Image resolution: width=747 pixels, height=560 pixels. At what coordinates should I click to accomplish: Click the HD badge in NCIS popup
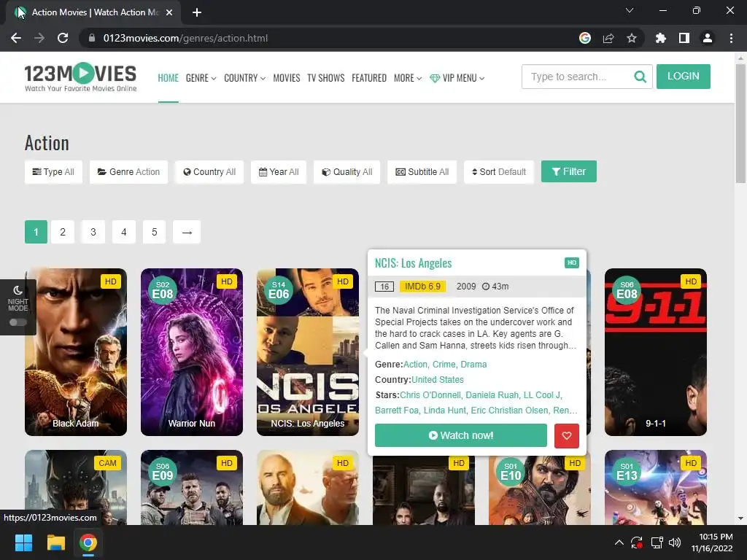pyautogui.click(x=572, y=262)
